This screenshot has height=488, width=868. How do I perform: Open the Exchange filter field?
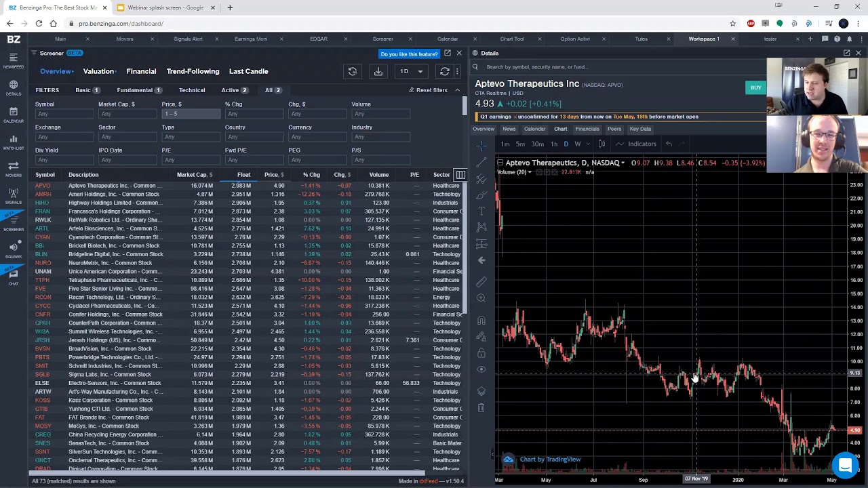(x=64, y=137)
